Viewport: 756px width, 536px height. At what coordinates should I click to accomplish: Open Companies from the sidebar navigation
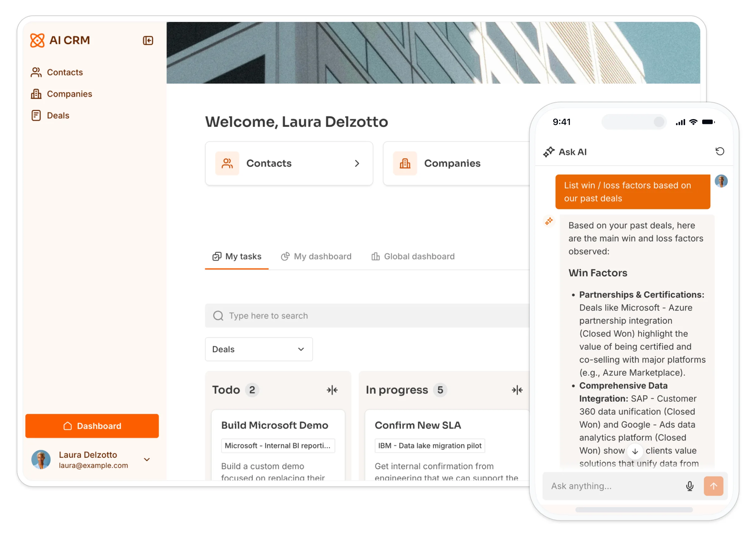coord(69,94)
